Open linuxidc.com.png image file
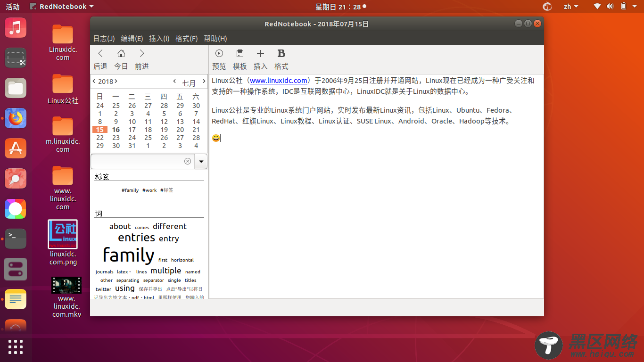Screen dimensions: 644x362 click(x=63, y=243)
